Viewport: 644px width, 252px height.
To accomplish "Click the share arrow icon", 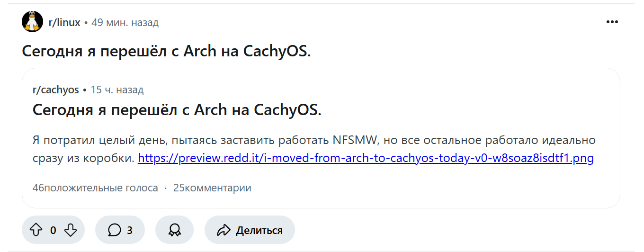I will tap(223, 230).
